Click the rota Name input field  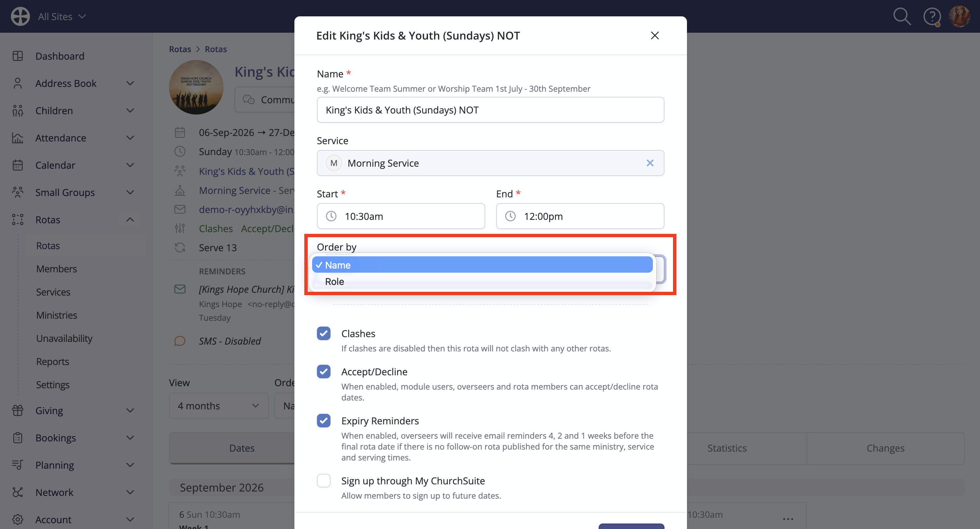(490, 110)
